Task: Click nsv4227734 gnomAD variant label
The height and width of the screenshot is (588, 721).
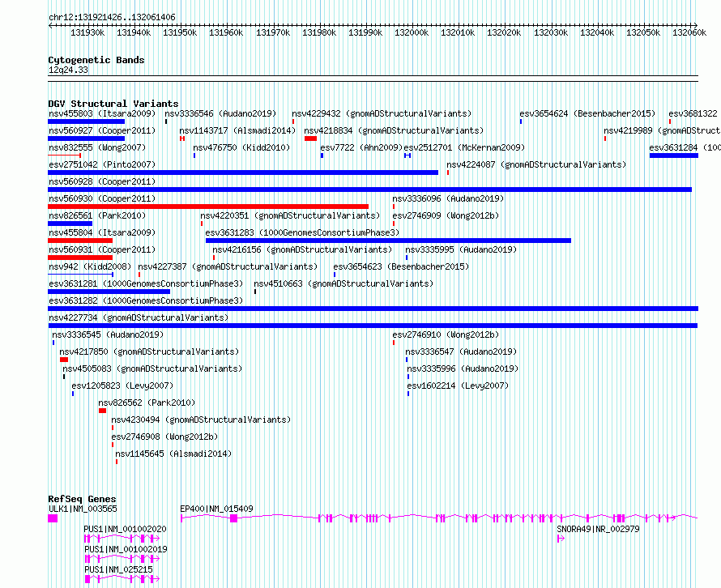Action: point(139,317)
